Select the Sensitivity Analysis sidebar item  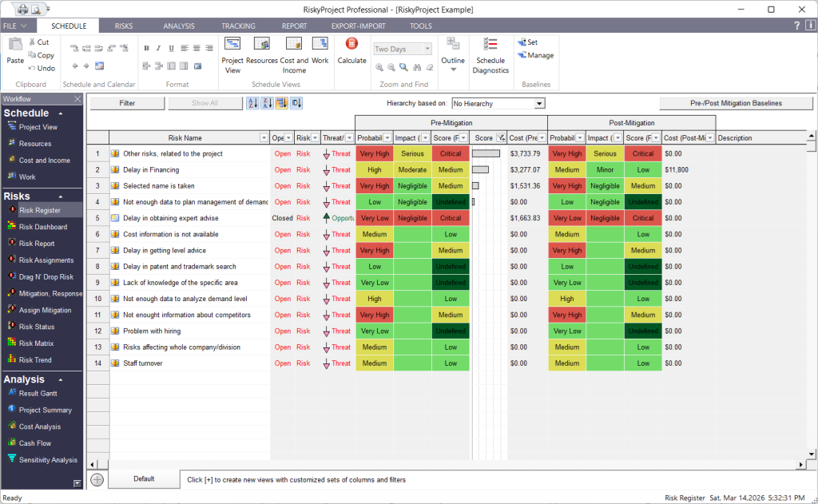pos(48,460)
